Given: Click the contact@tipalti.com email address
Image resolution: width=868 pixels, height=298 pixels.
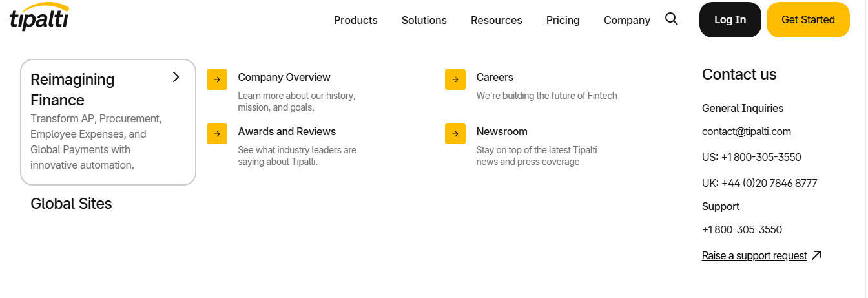Looking at the screenshot, I should (x=746, y=131).
